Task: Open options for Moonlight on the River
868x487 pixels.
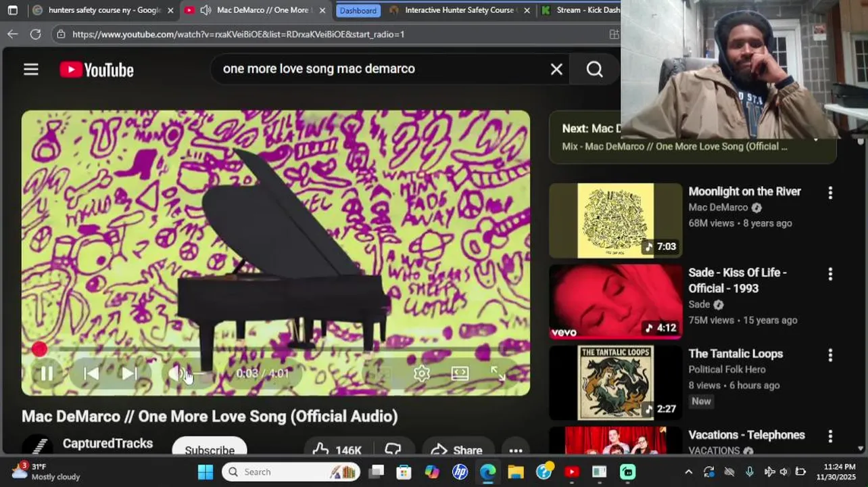Action: coord(830,193)
